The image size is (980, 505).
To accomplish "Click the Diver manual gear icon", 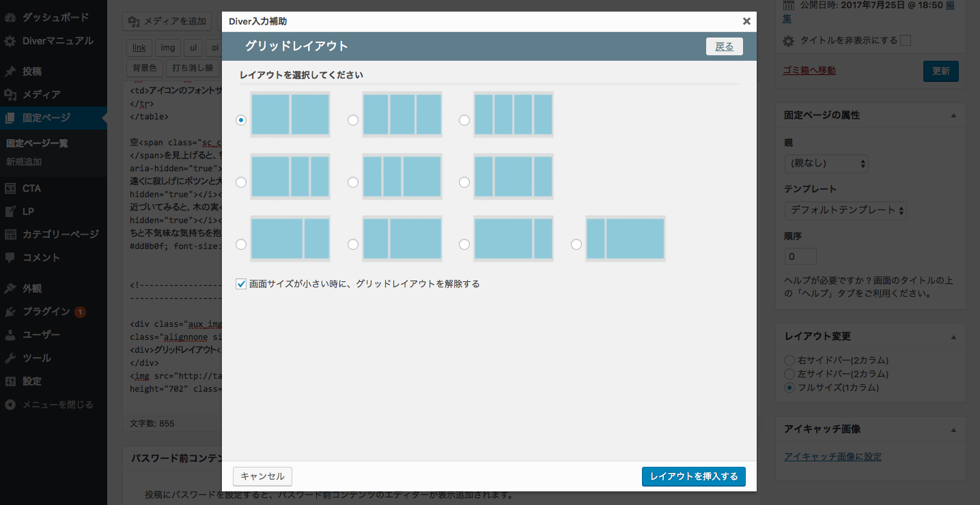I will click(10, 41).
